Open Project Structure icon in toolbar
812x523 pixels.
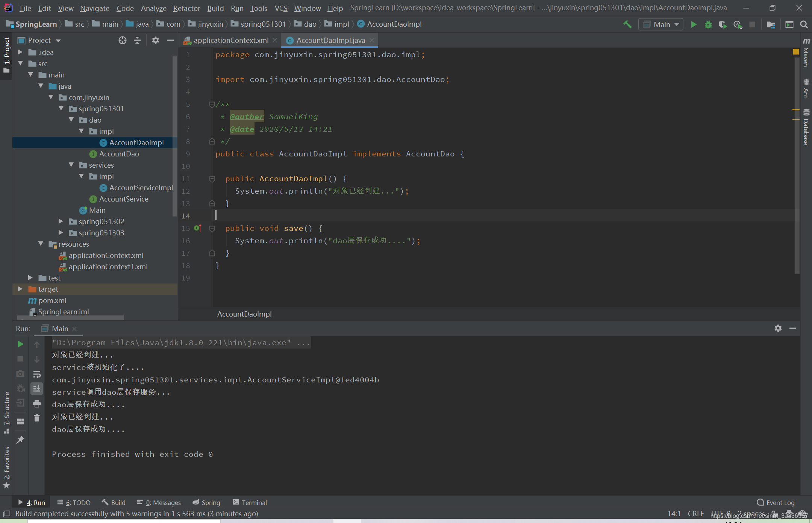pos(771,24)
